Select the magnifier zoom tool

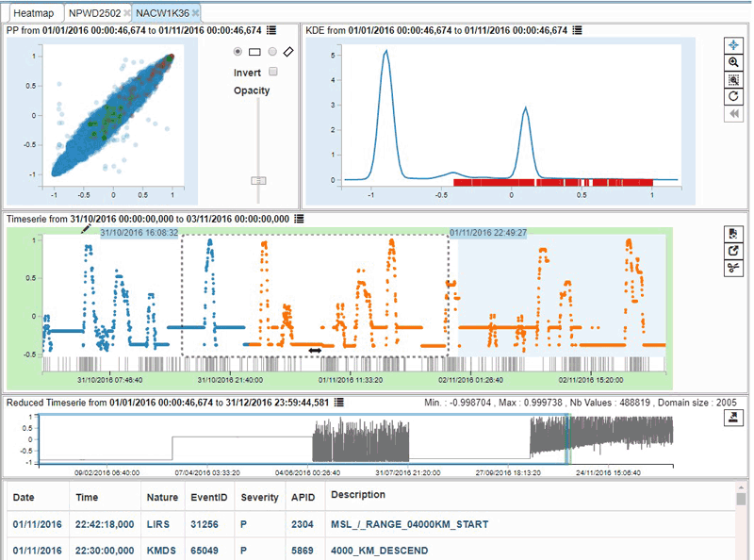pyautogui.click(x=733, y=62)
